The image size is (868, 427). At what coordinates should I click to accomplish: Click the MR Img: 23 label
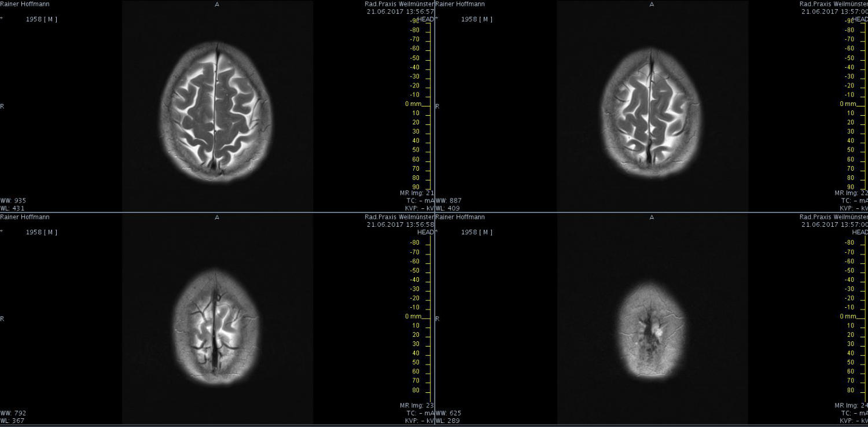pos(416,406)
